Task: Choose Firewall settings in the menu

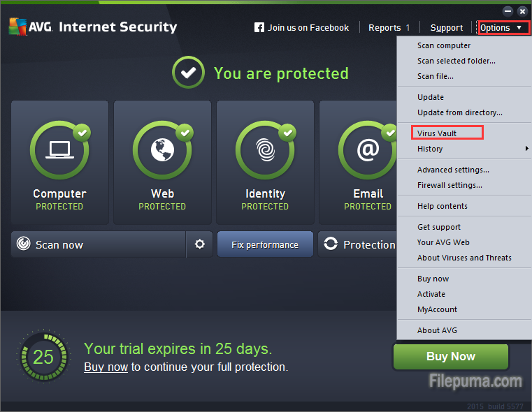Action: coord(450,185)
